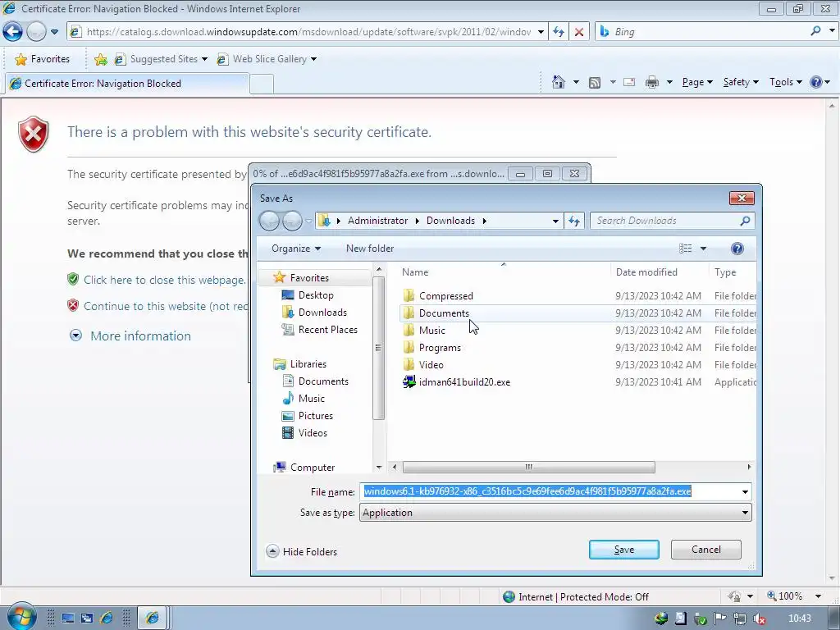Click the muted volume tray icon
This screenshot has width=840, height=630.
pyautogui.click(x=759, y=619)
